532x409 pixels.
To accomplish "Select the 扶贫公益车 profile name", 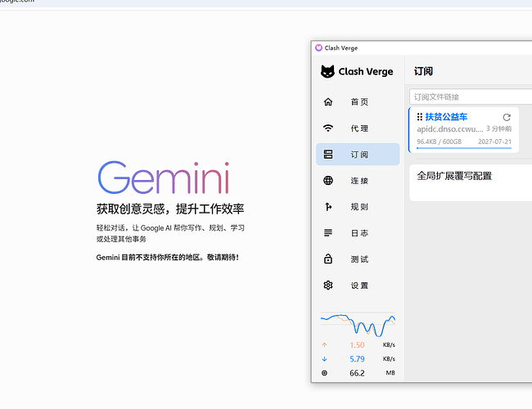I will pos(446,117).
